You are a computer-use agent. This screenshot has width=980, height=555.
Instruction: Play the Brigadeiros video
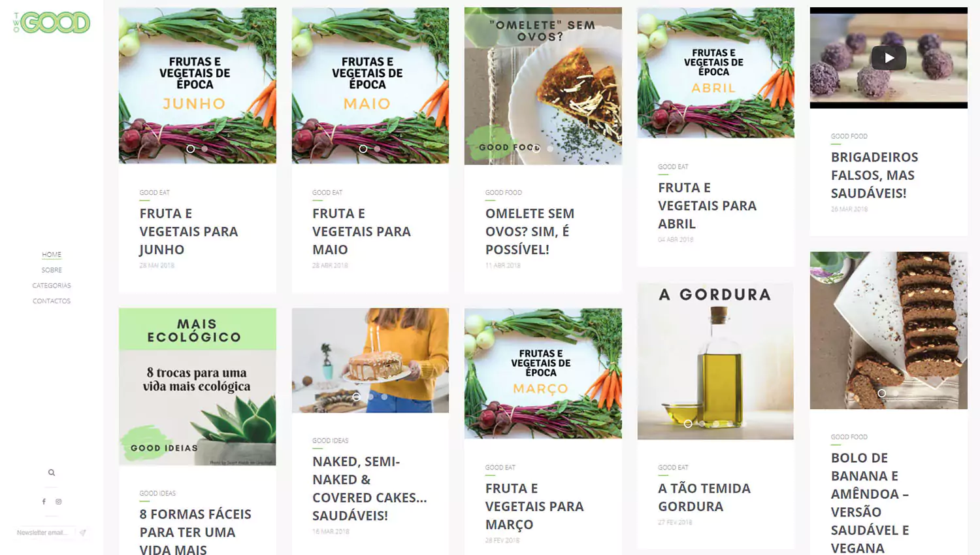click(x=889, y=58)
